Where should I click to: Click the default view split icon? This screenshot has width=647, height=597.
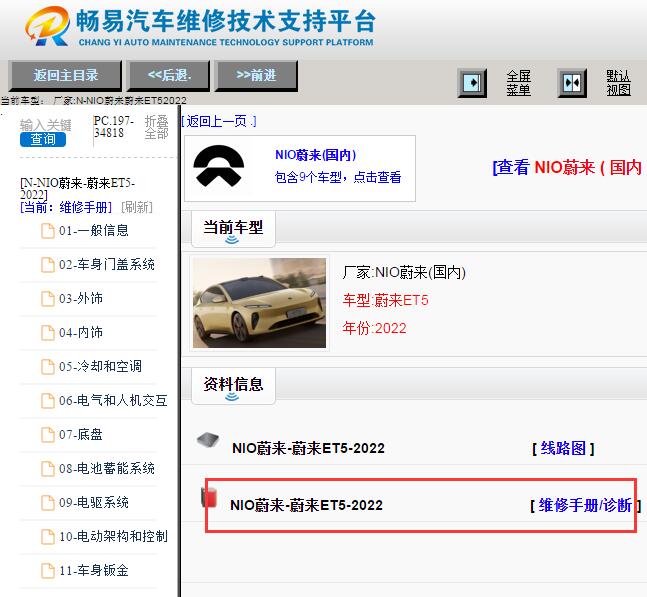click(x=572, y=83)
